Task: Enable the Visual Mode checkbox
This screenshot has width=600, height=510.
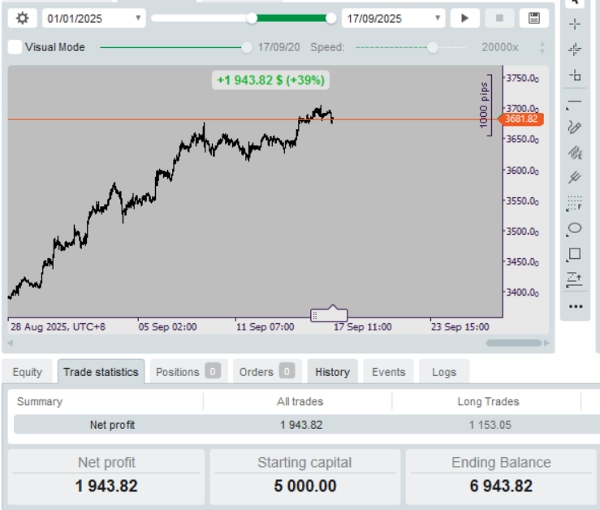Action: pyautogui.click(x=14, y=47)
